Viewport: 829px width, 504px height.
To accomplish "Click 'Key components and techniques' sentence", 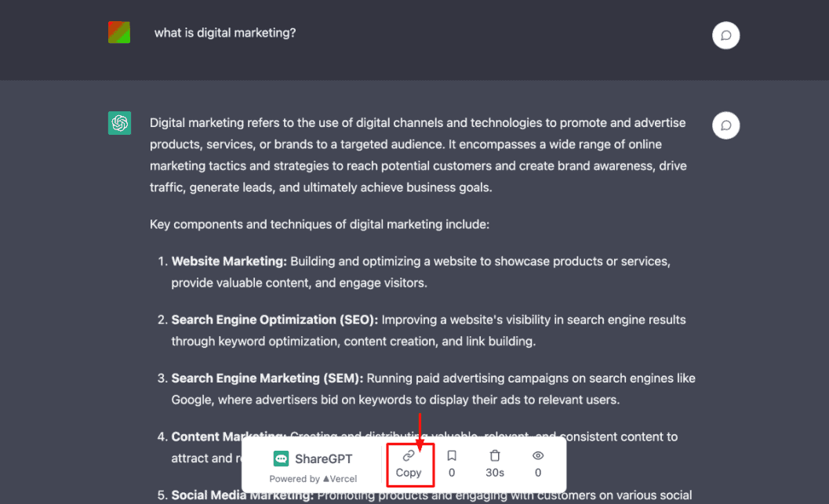I will [x=319, y=224].
